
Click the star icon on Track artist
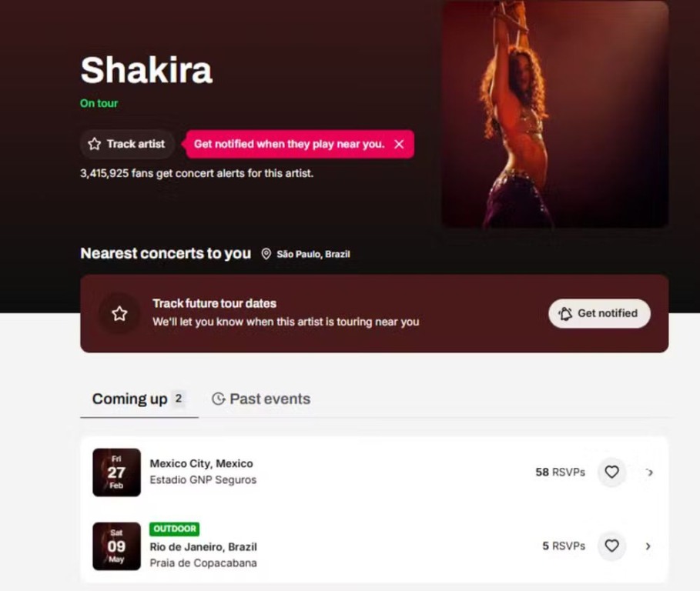(95, 144)
